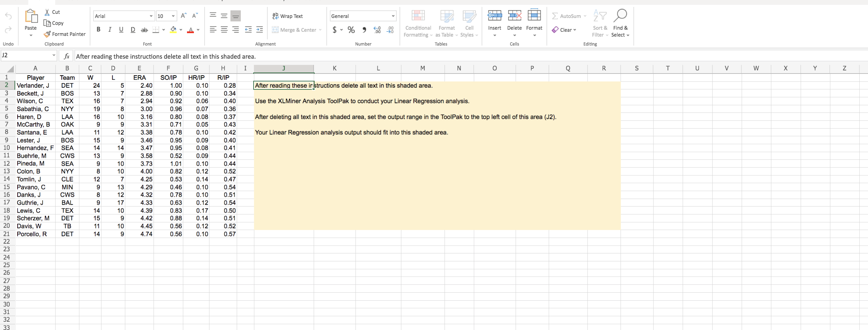Toggle Double Underline formatting
Image resolution: width=868 pixels, height=330 pixels.
133,30
